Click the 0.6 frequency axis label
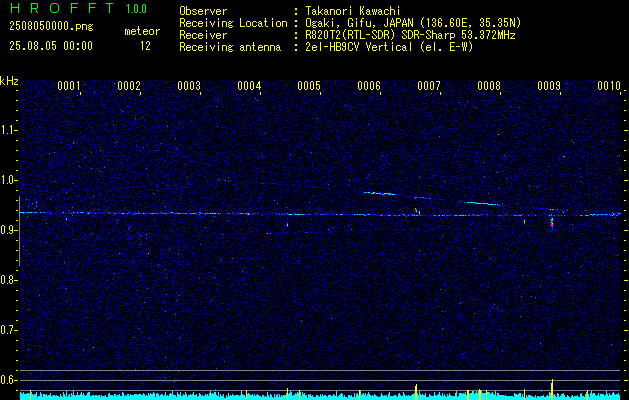 [9, 380]
